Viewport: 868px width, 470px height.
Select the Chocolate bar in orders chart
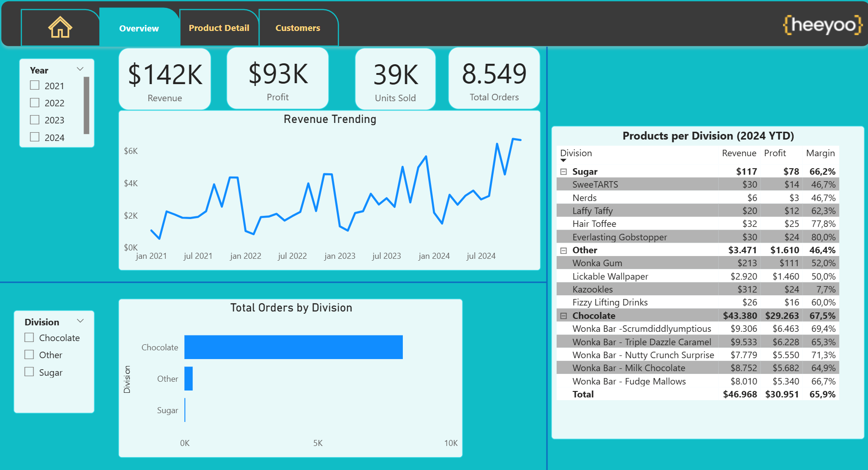(x=293, y=347)
